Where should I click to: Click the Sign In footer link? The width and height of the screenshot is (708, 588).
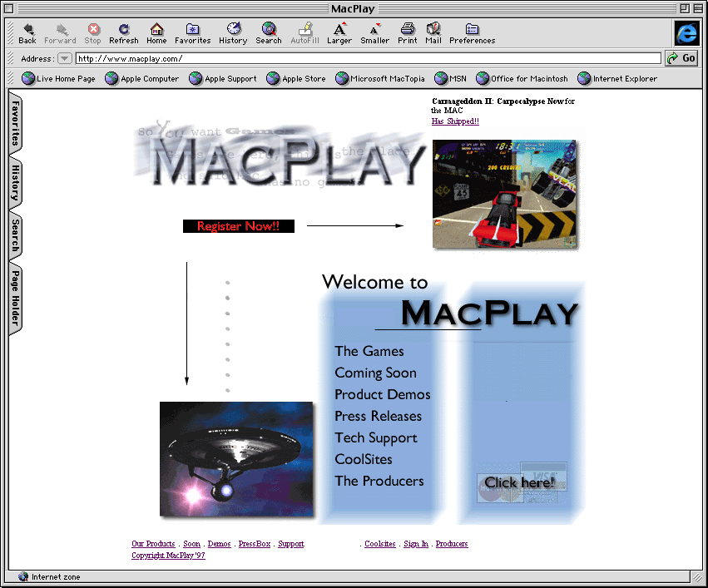(x=416, y=544)
